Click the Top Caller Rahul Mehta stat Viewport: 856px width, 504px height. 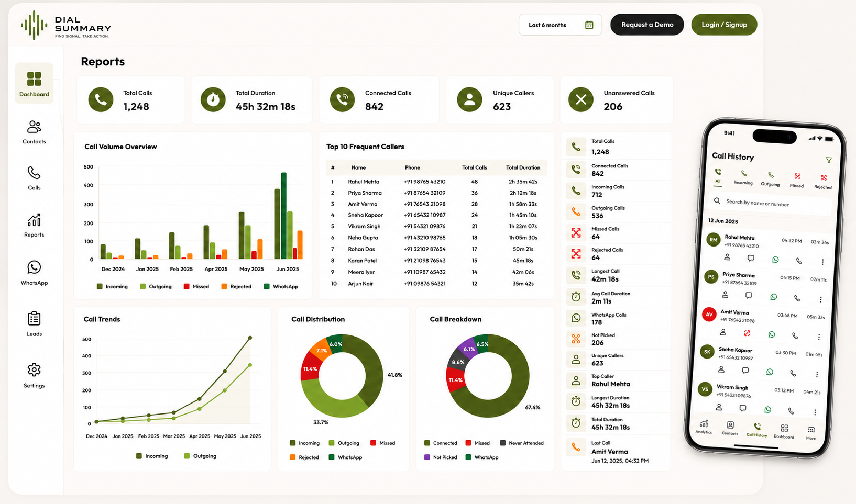click(x=618, y=380)
